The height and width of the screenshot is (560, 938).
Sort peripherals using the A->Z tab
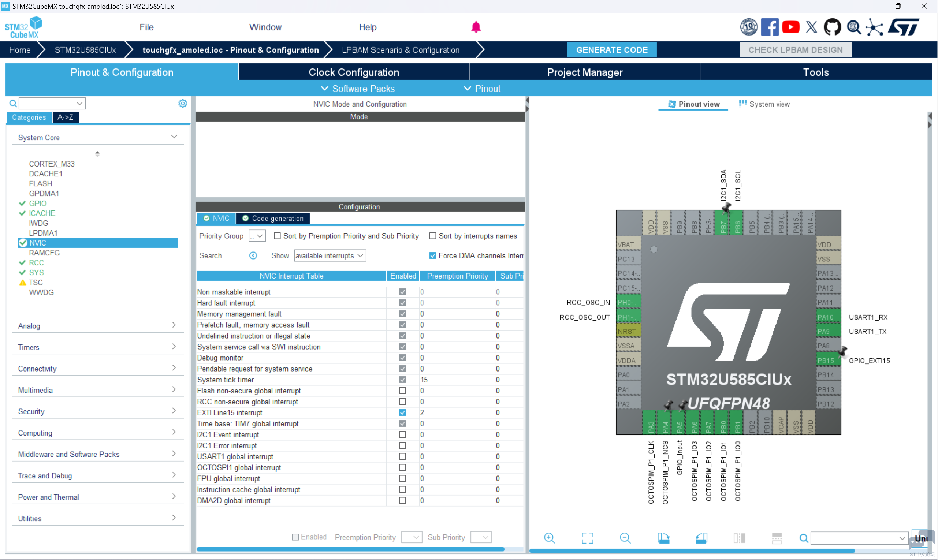pyautogui.click(x=65, y=117)
